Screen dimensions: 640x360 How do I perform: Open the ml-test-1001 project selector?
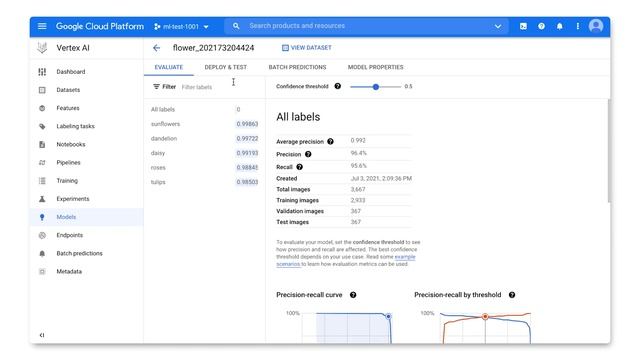[x=181, y=27]
